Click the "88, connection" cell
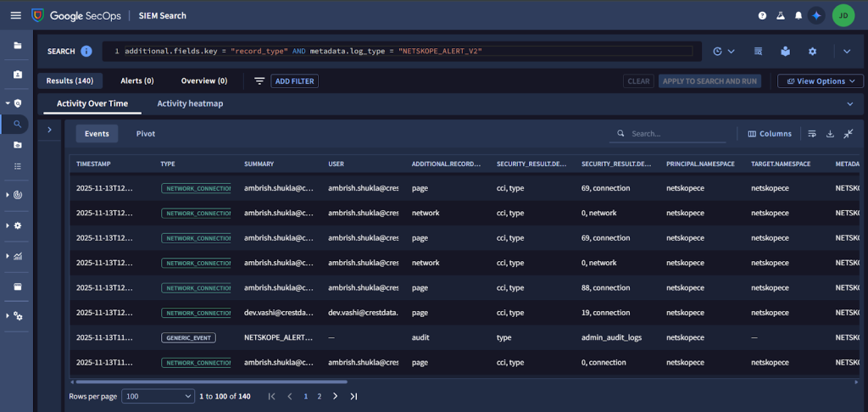Screen dimensions: 868x412 605,288
